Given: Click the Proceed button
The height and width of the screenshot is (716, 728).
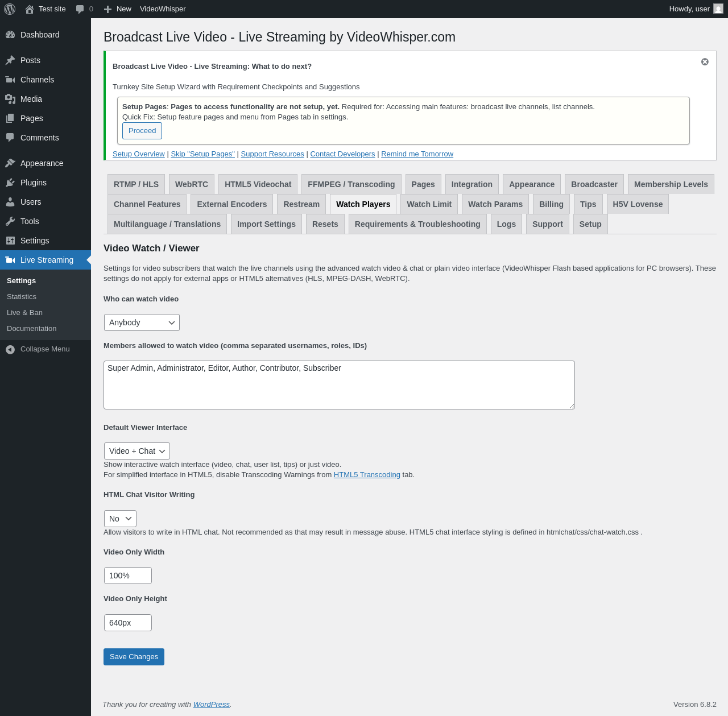Looking at the screenshot, I should pos(142,131).
